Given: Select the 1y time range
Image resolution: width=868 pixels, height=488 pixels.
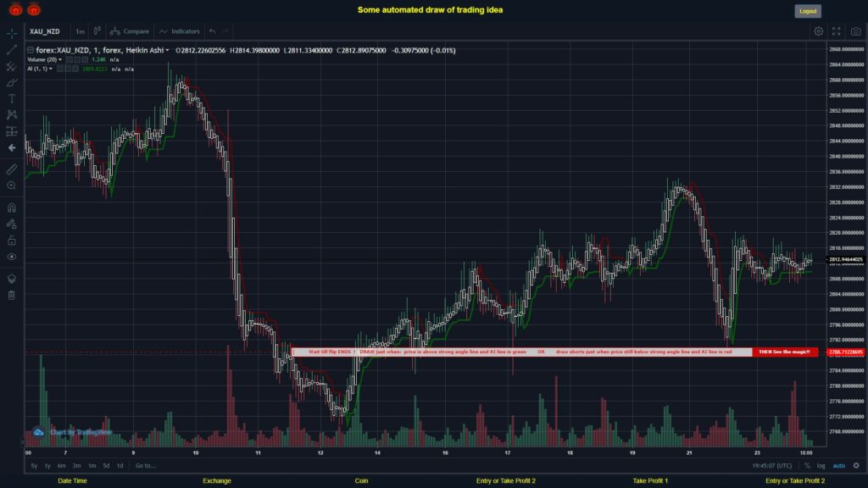Looking at the screenshot, I should pyautogui.click(x=47, y=466).
